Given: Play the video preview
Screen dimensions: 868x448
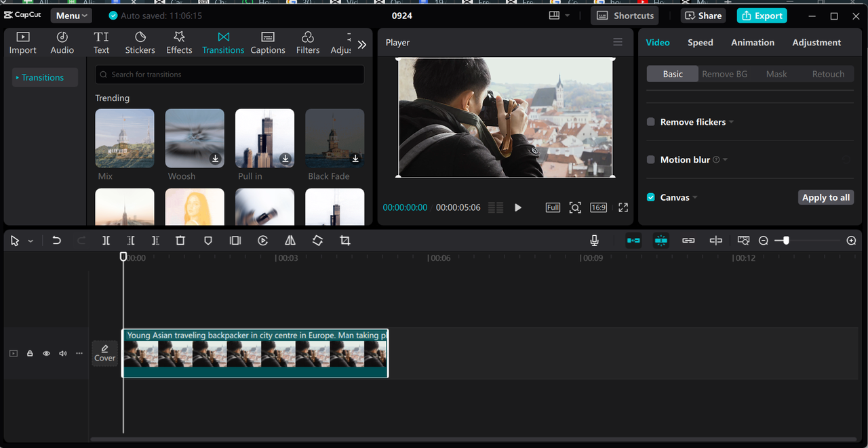Looking at the screenshot, I should (x=518, y=207).
